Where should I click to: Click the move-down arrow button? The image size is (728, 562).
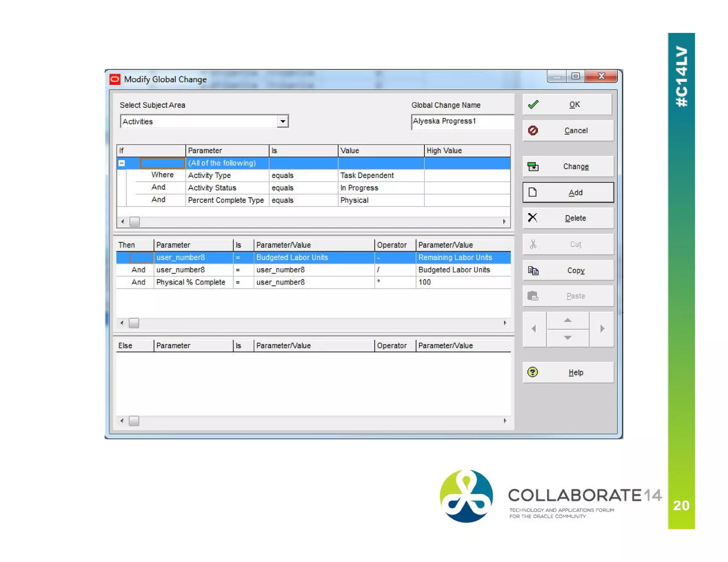[568, 337]
